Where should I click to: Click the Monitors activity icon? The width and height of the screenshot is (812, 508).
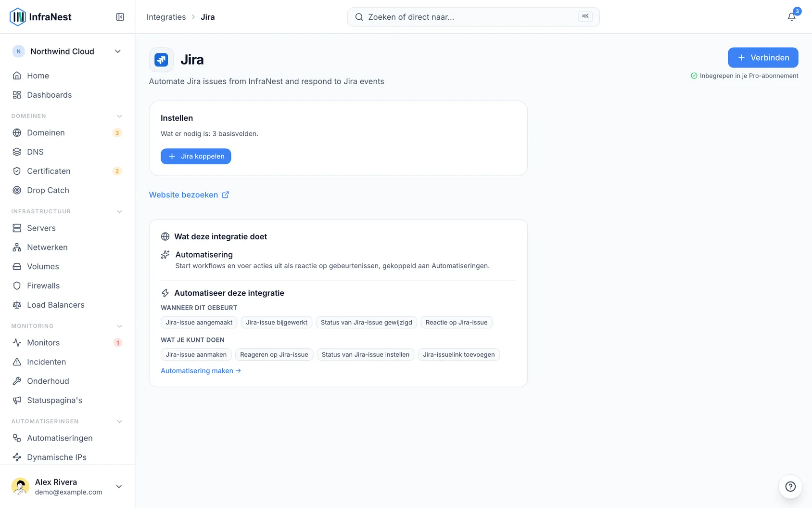tap(17, 342)
